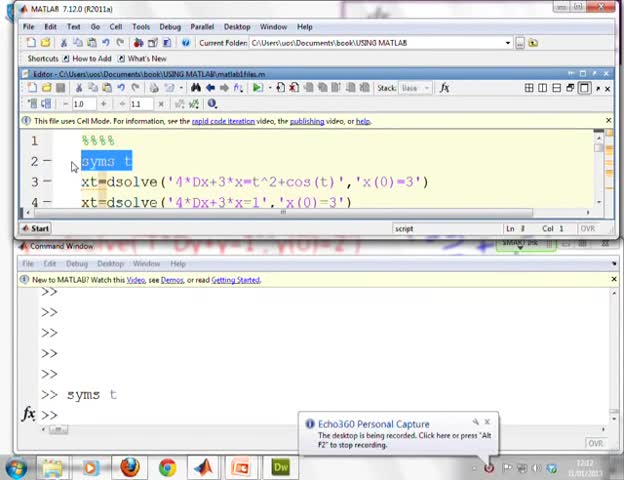Viewport: 624px width, 480px height.
Task: Click New file icon in MATLAB main toolbar
Action: click(31, 43)
